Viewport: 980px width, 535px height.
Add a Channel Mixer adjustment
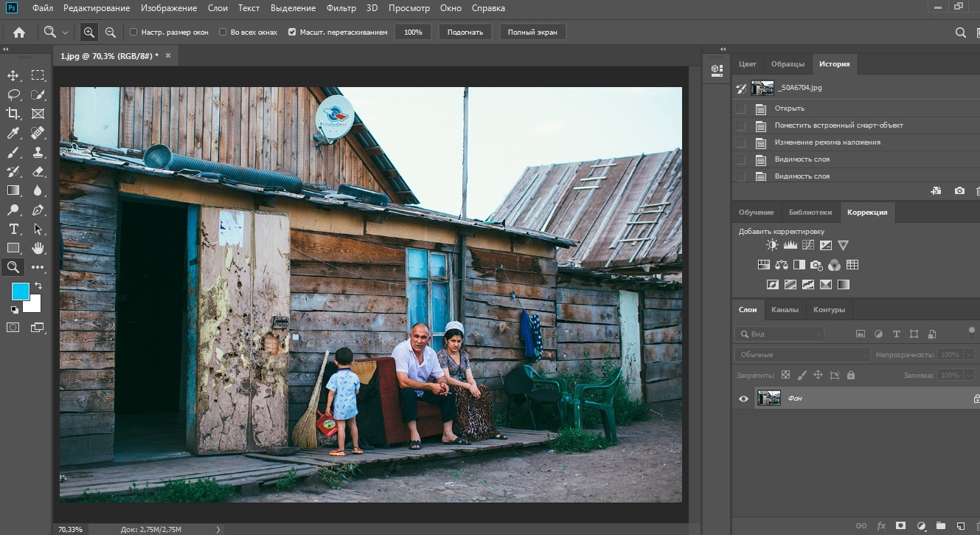pyautogui.click(x=835, y=265)
